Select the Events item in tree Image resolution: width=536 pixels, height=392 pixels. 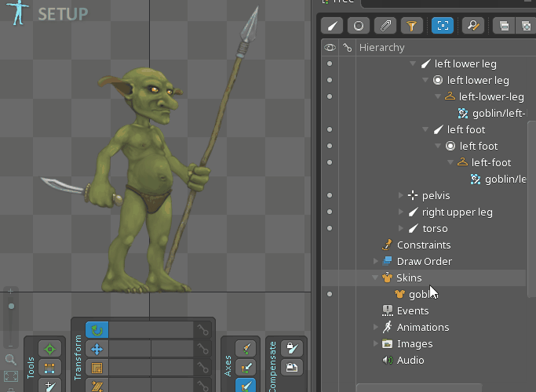[x=412, y=310]
